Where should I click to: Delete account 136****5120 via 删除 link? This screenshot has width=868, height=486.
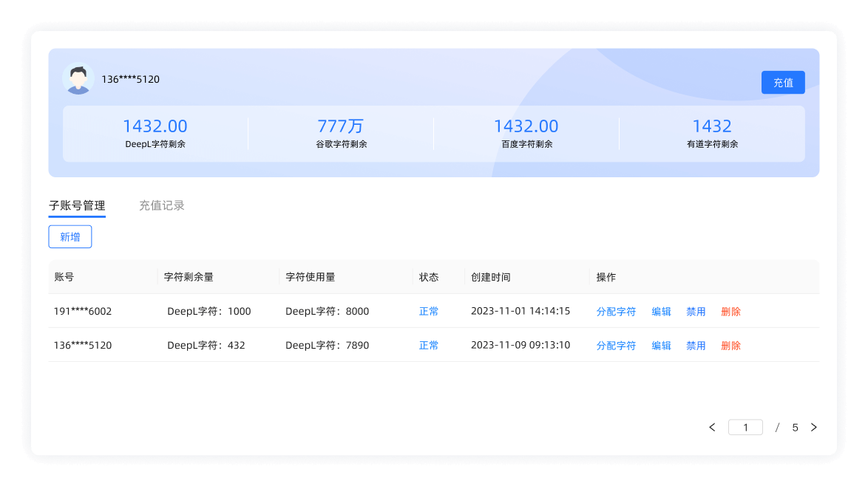730,345
